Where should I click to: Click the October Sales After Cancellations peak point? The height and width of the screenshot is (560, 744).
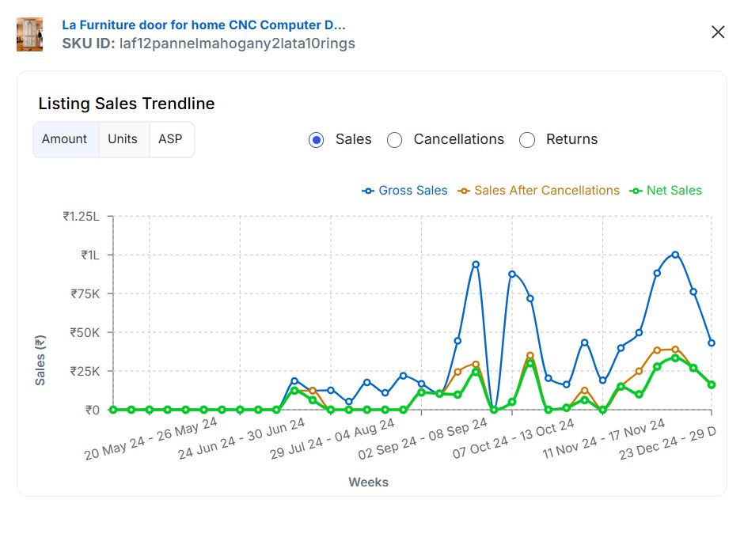pyautogui.click(x=530, y=356)
